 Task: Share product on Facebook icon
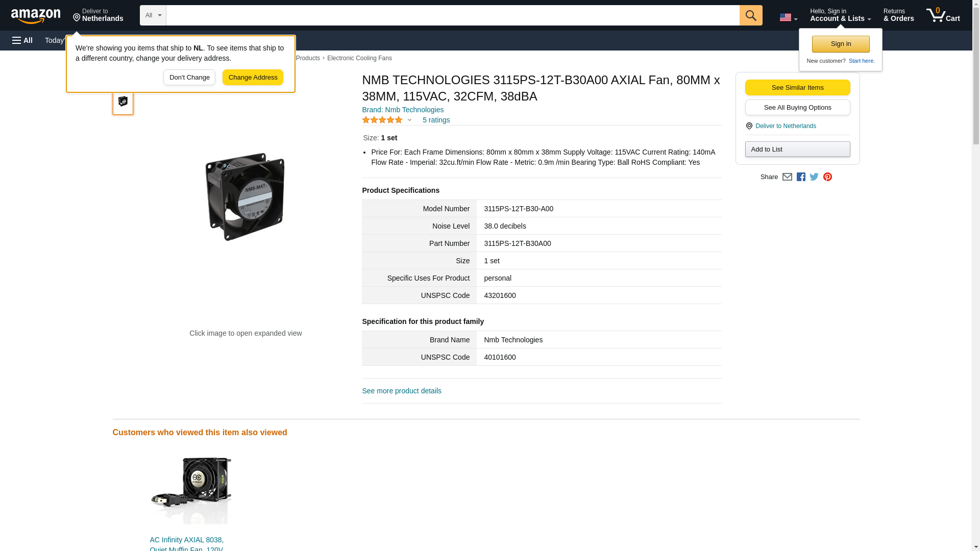point(801,177)
